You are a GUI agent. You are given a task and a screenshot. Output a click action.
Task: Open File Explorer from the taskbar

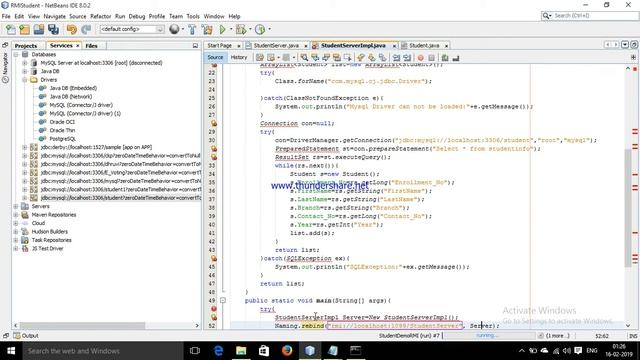click(241, 351)
